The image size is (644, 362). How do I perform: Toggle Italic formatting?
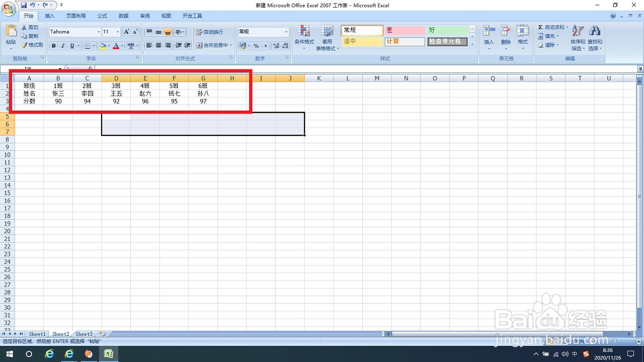point(63,46)
